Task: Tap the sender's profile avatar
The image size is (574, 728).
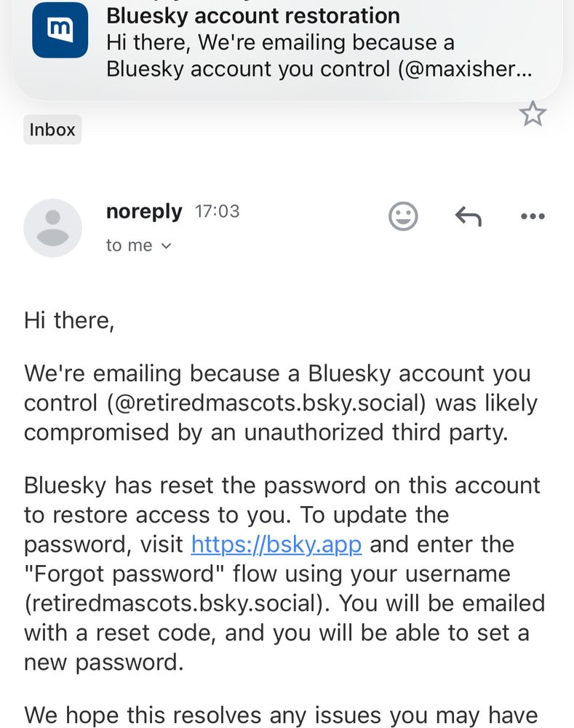Action: coord(53,228)
